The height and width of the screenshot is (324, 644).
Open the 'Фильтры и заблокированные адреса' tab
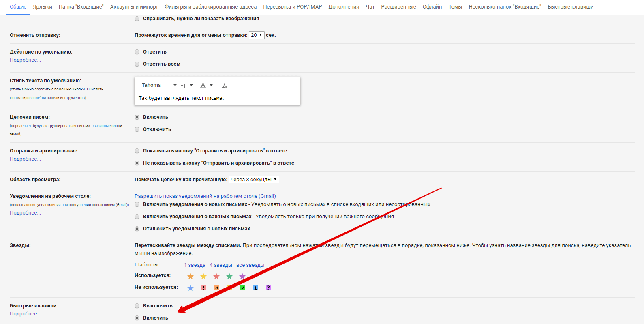click(210, 7)
